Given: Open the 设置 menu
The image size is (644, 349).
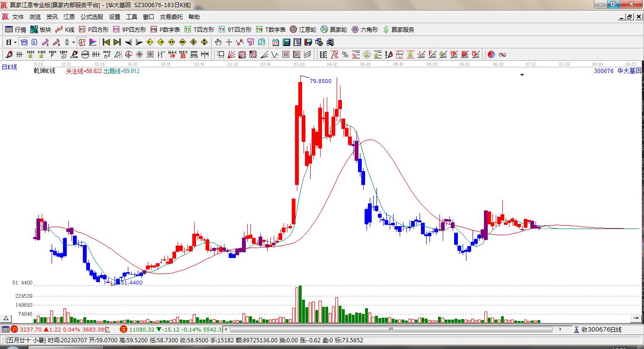Looking at the screenshot, I should click(115, 17).
